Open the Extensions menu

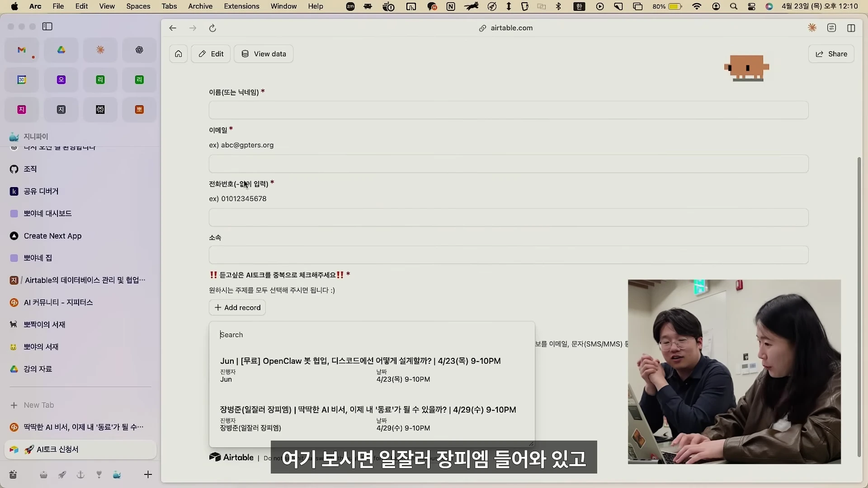pyautogui.click(x=241, y=6)
